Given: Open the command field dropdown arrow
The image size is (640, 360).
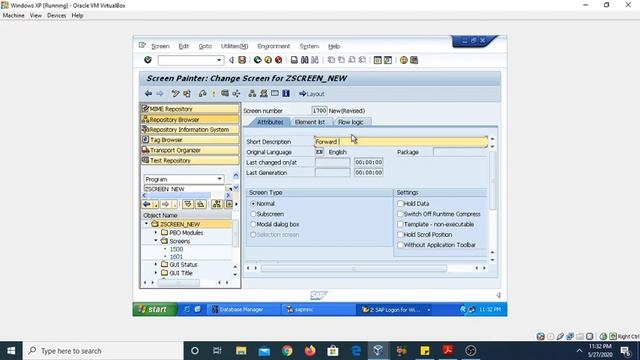Looking at the screenshot, I should 219,60.
